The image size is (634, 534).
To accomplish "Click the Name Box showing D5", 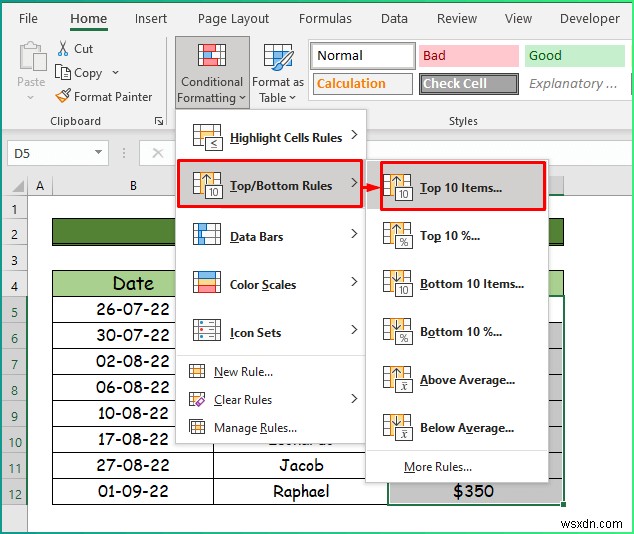I will (58, 153).
